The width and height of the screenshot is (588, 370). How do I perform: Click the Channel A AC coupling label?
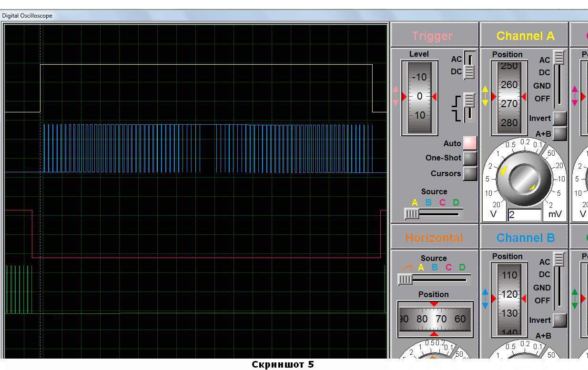point(545,60)
